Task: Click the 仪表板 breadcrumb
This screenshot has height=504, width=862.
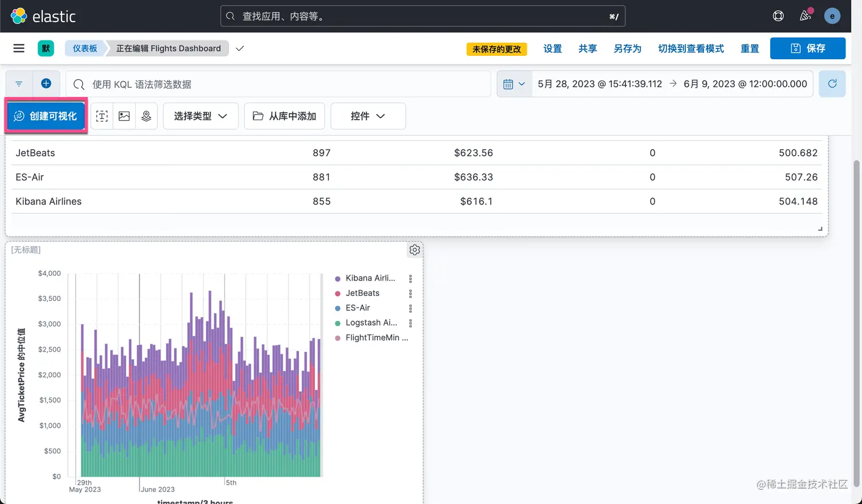Action: coord(85,48)
